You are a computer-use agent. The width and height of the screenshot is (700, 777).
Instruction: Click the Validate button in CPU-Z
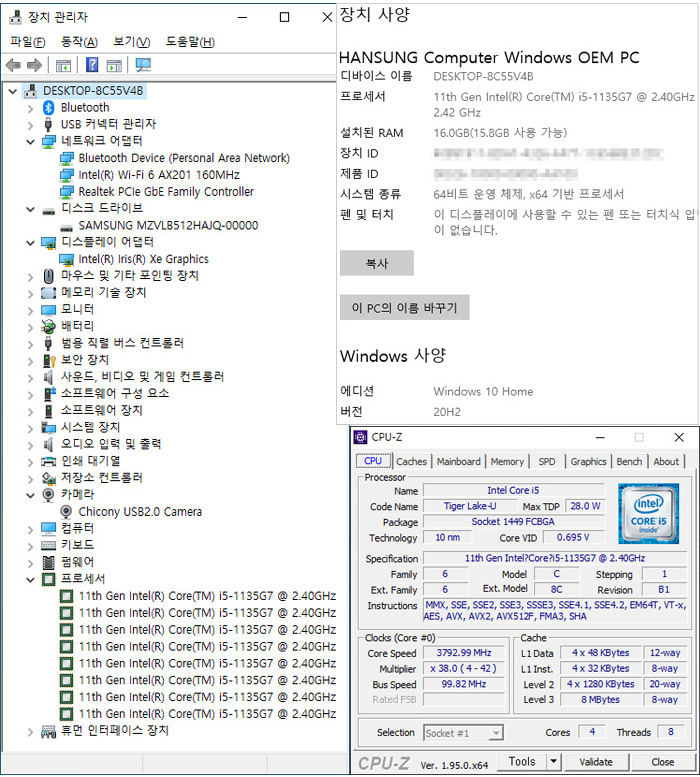[596, 762]
